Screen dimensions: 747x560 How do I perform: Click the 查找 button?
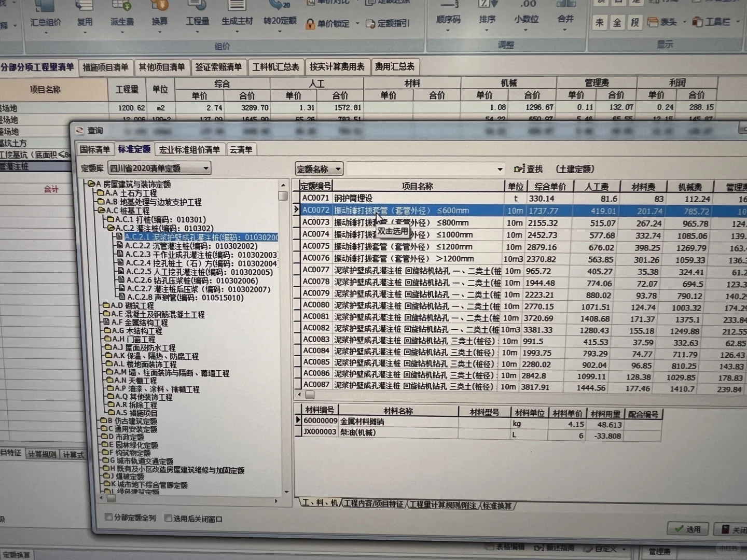[528, 169]
